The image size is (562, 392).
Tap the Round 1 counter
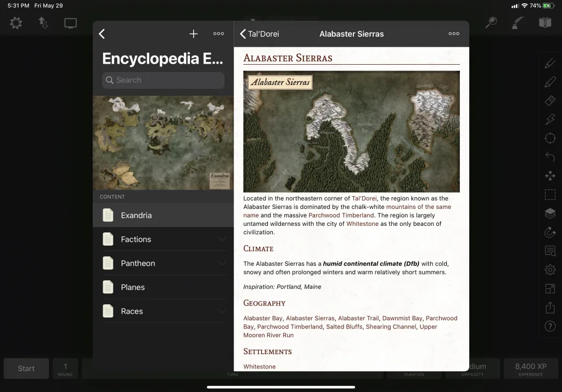coord(65,368)
